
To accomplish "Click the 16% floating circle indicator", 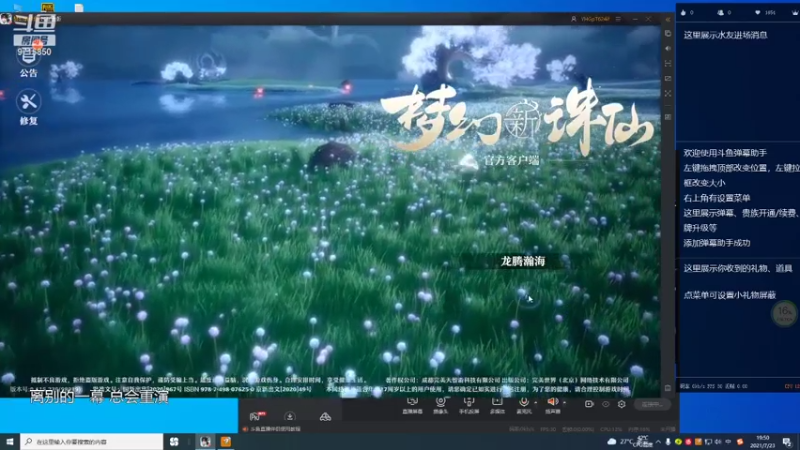I will 785,313.
